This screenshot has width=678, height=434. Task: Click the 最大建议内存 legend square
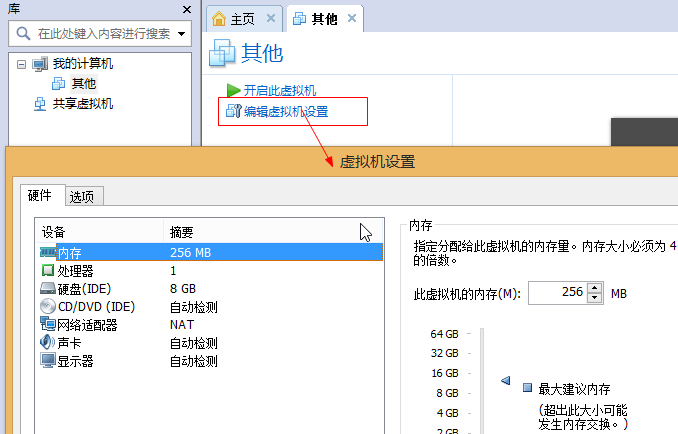pyautogui.click(x=527, y=387)
